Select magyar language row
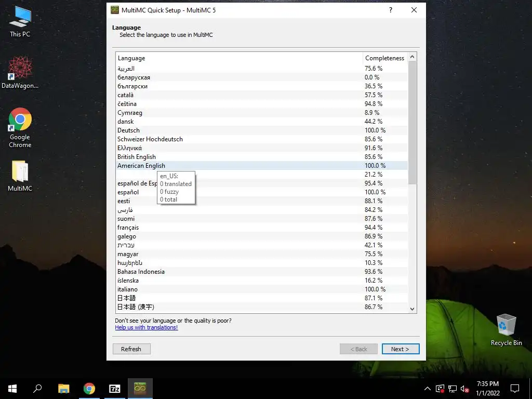 (262, 254)
